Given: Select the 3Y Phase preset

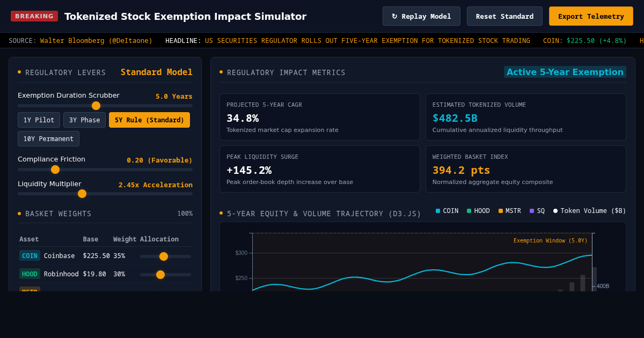Looking at the screenshot, I should [84, 120].
